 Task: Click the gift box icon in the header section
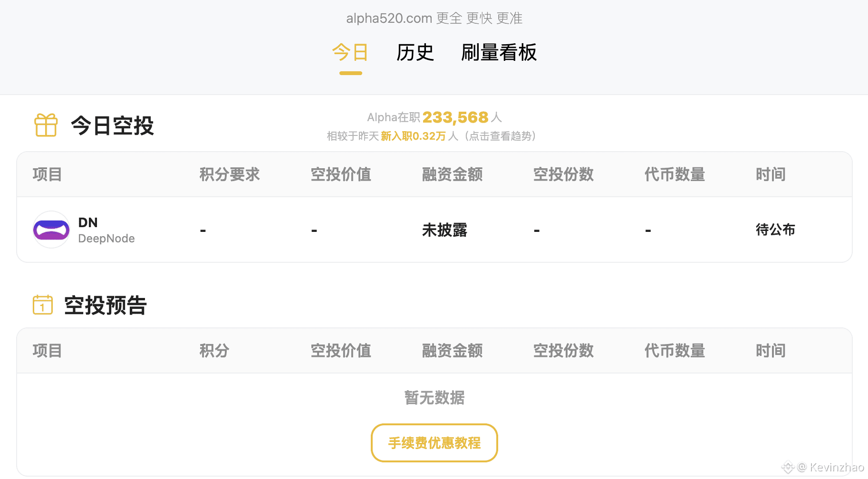[45, 125]
